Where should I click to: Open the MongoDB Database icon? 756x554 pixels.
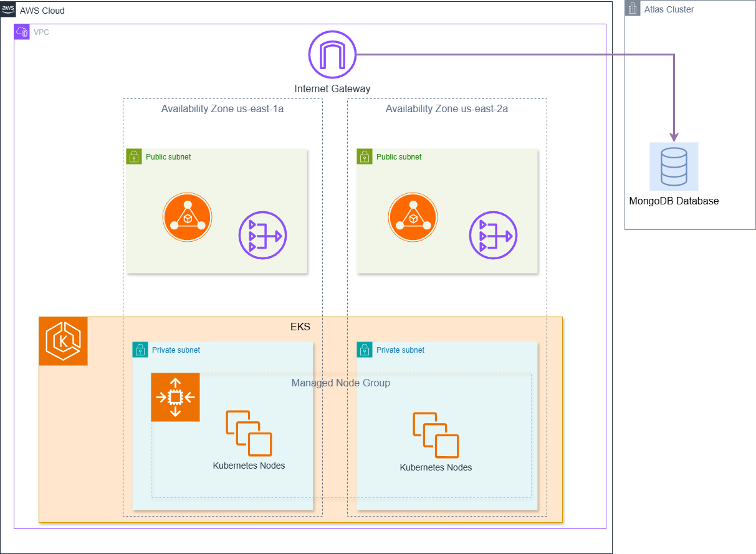[x=674, y=166]
